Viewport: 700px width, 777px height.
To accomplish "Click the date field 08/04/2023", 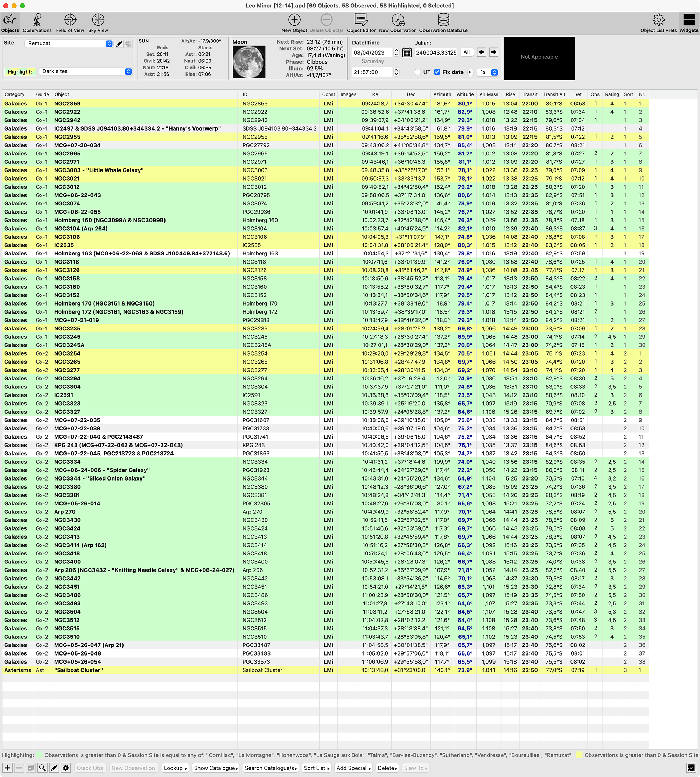I will tap(372, 53).
